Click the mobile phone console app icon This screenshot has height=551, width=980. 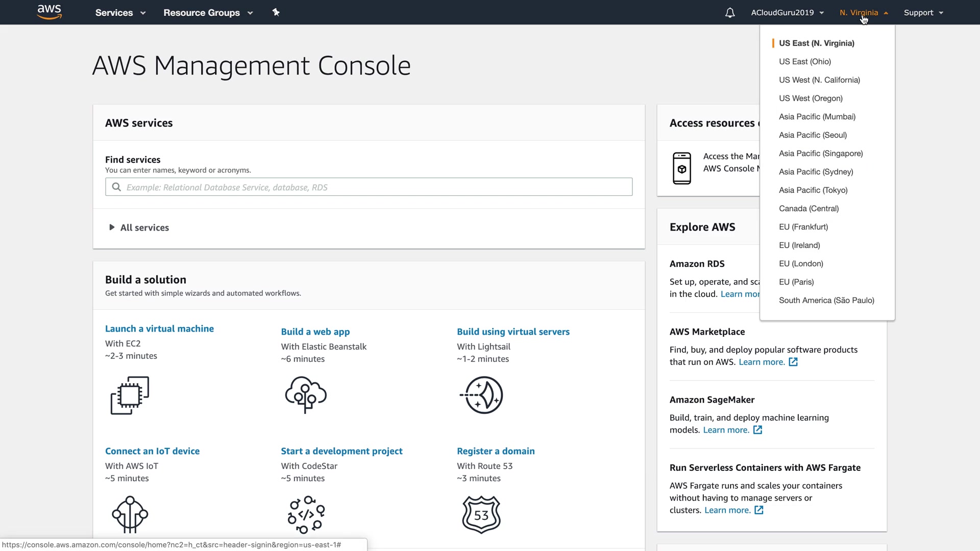point(682,168)
